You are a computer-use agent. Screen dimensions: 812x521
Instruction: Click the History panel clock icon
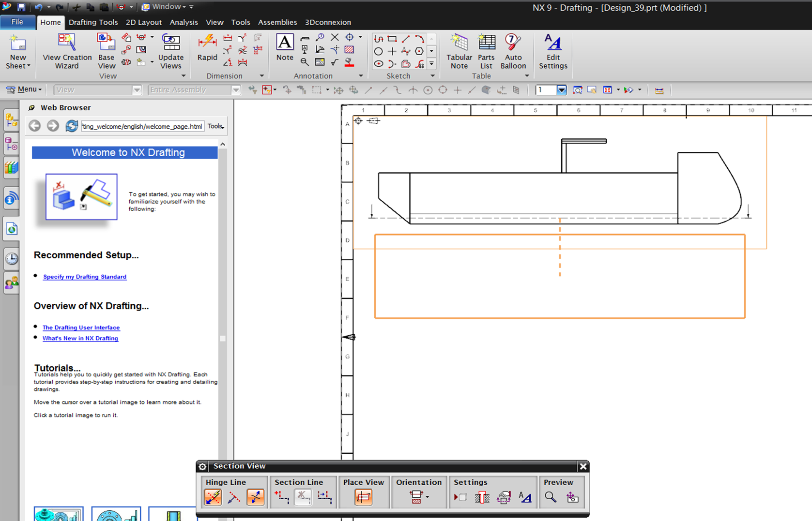[x=11, y=258]
